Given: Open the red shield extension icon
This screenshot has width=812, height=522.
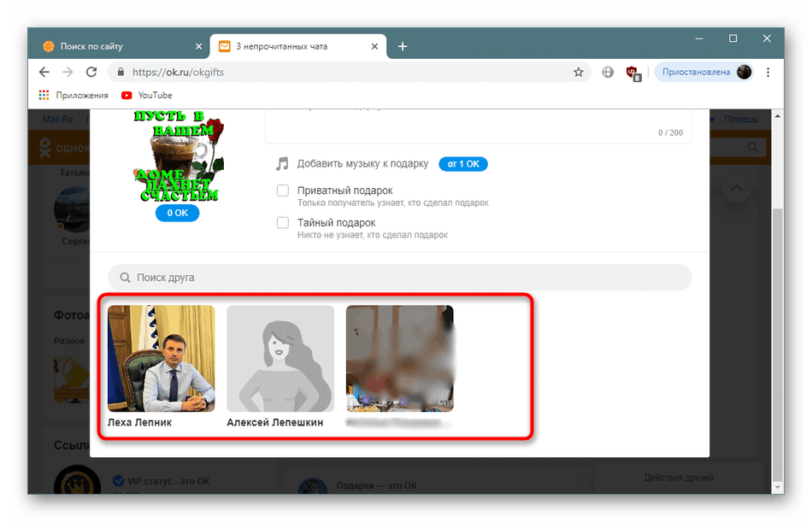Looking at the screenshot, I should (633, 73).
